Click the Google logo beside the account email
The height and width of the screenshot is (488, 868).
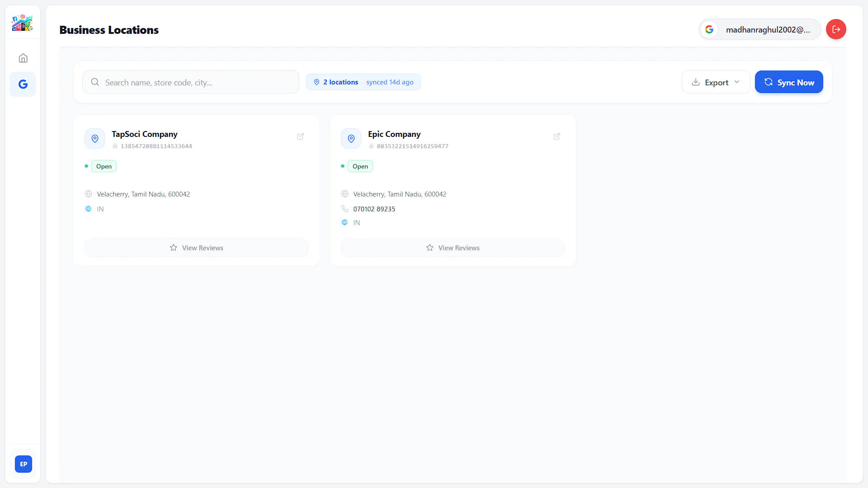[x=709, y=29]
